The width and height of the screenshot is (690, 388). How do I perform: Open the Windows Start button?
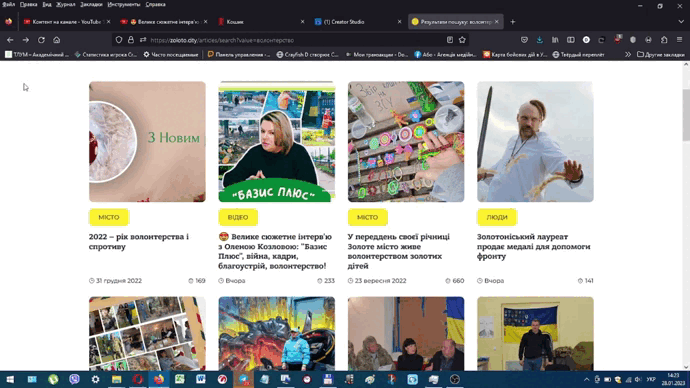pyautogui.click(x=10, y=379)
